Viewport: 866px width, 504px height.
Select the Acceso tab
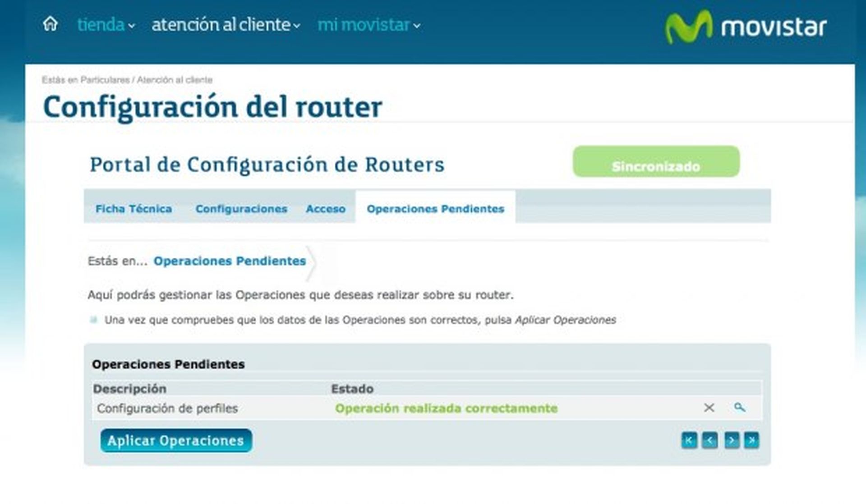[326, 209]
